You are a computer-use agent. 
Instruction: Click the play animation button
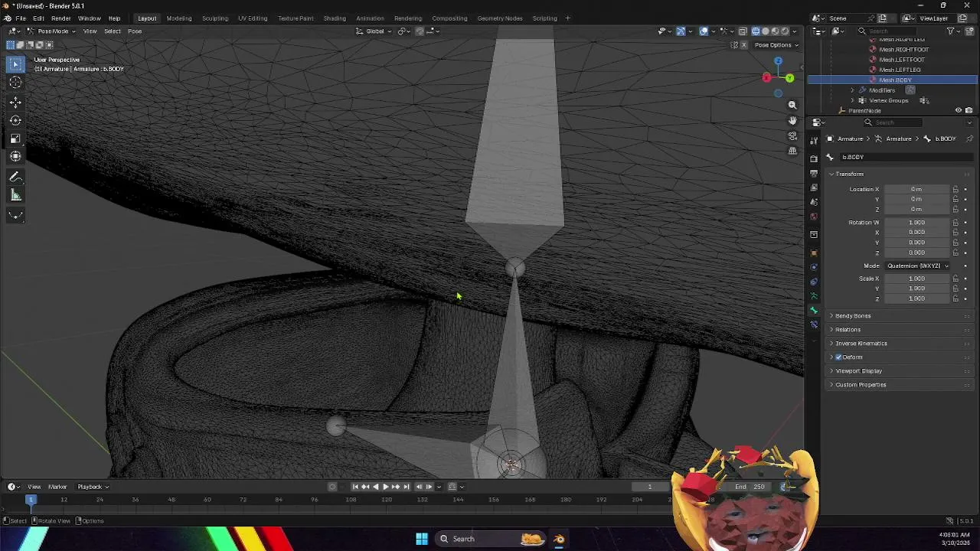tap(385, 487)
